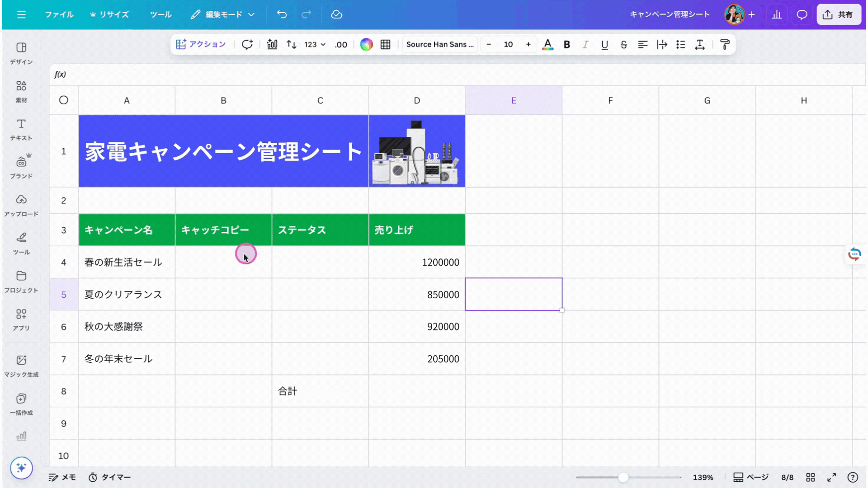The image size is (868, 488).
Task: Click the Share button
Action: tap(839, 14)
